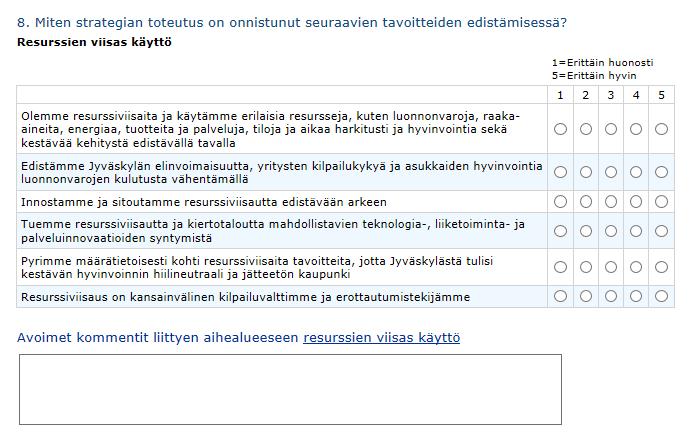The height and width of the screenshot is (442, 692).
Task: Select rating 5 for 'Olemme resurssiviisaita' row
Action: pyautogui.click(x=661, y=129)
